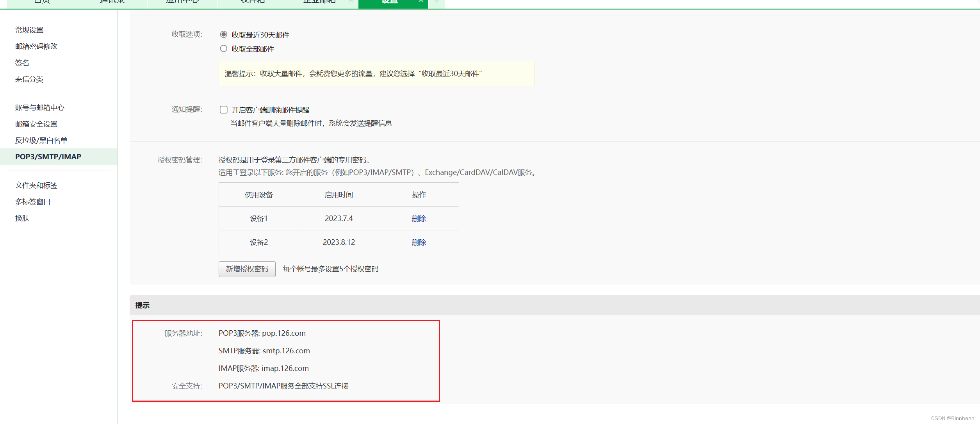This screenshot has height=424, width=980.
Task: Enable 开启客户端删除邮件提醒 checkbox
Action: pos(223,110)
